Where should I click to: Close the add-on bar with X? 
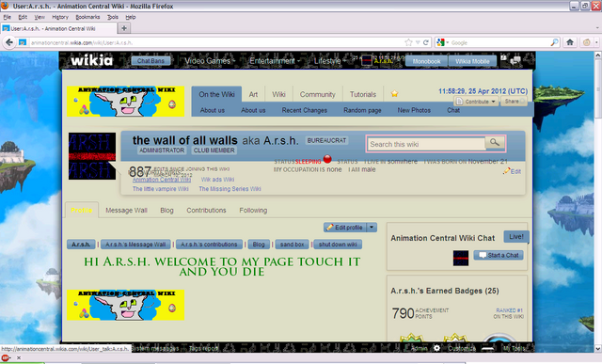point(19,357)
